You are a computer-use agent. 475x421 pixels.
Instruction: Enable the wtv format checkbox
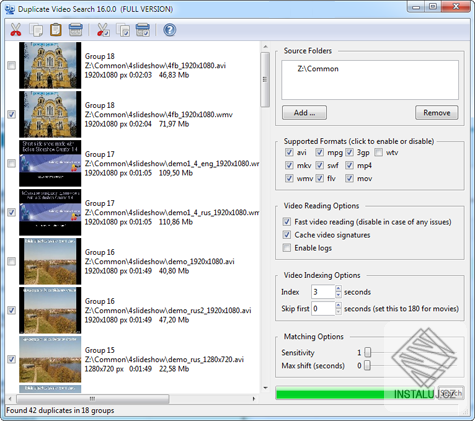[378, 152]
